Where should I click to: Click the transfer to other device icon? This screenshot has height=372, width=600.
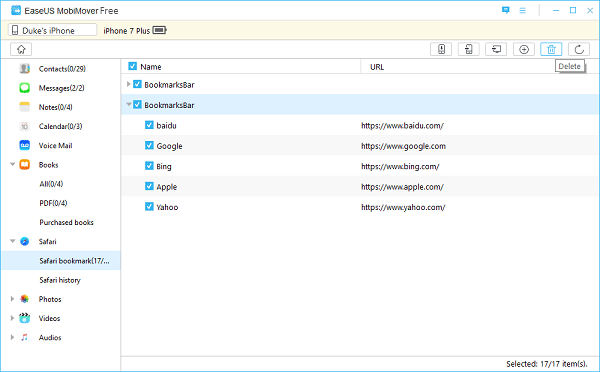[x=469, y=49]
